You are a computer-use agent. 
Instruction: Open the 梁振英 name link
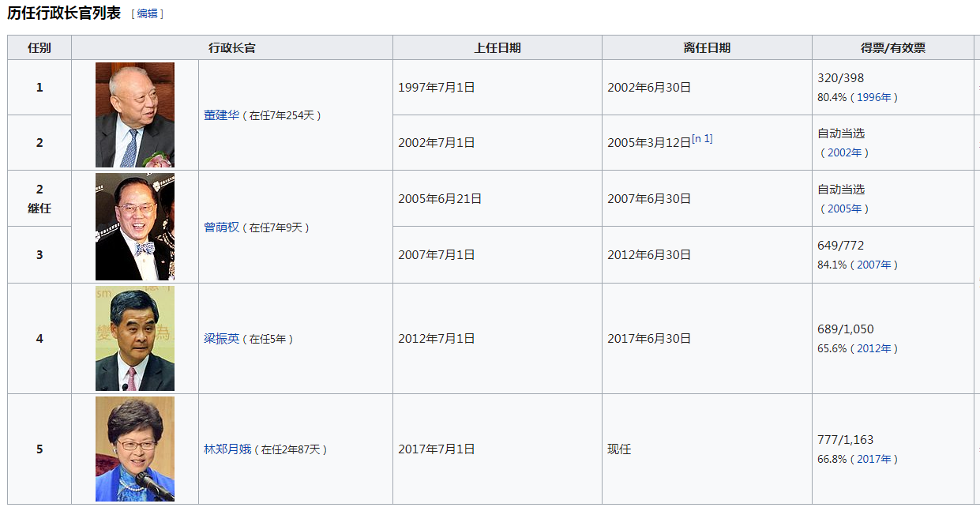click(x=221, y=339)
